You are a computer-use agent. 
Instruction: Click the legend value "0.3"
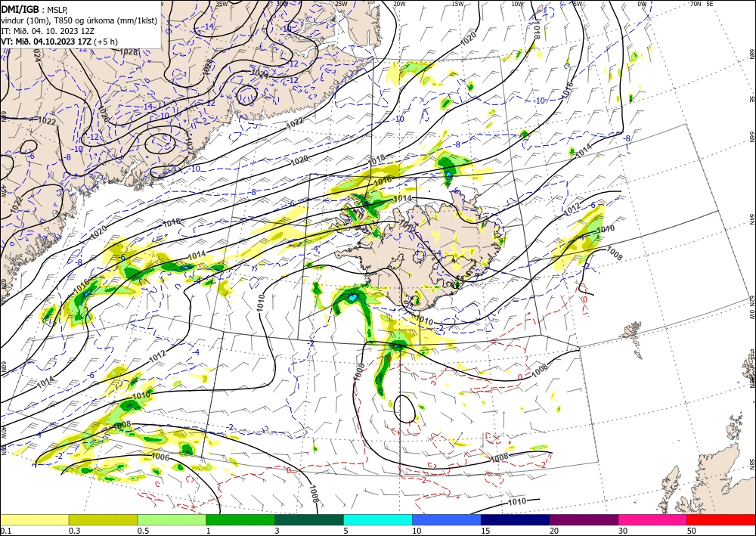click(74, 531)
